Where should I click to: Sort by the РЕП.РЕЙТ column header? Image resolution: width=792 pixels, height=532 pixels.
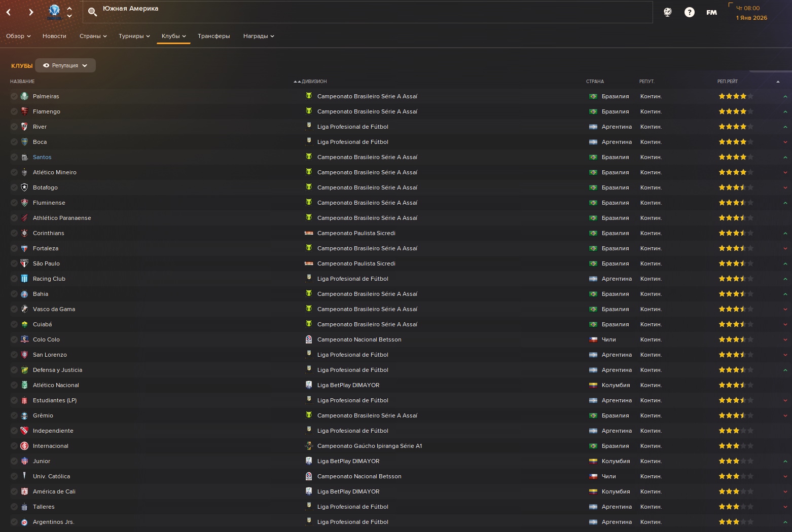coord(728,82)
